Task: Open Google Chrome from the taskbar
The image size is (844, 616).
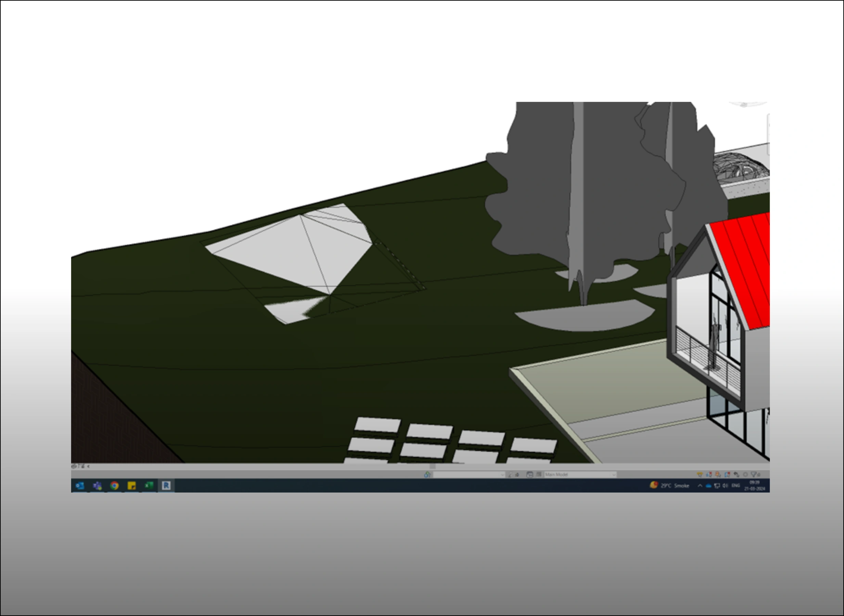Action: click(115, 486)
